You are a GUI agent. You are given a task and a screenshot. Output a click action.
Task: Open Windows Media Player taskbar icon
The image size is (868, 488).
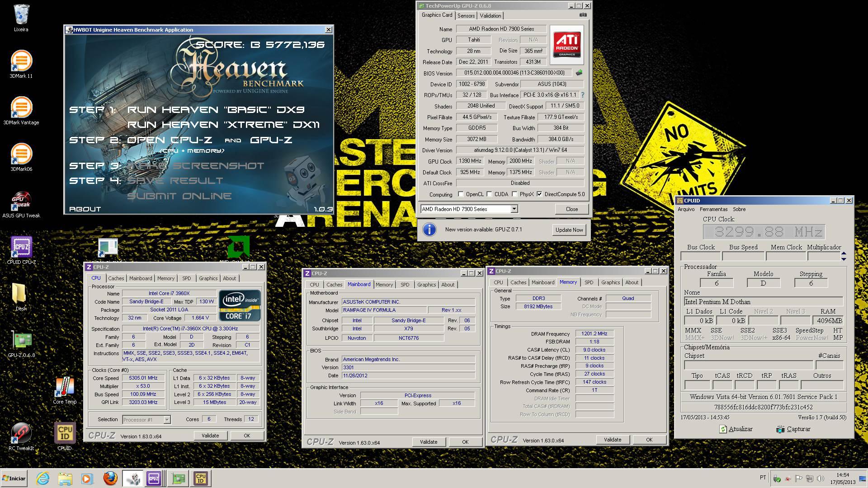coord(87,479)
